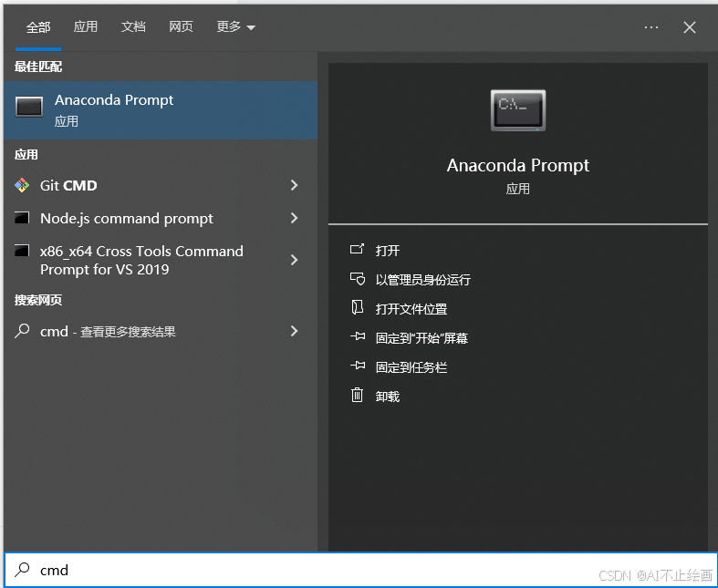718x588 pixels.
Task: Choose 固定到任务栏
Action: point(411,367)
